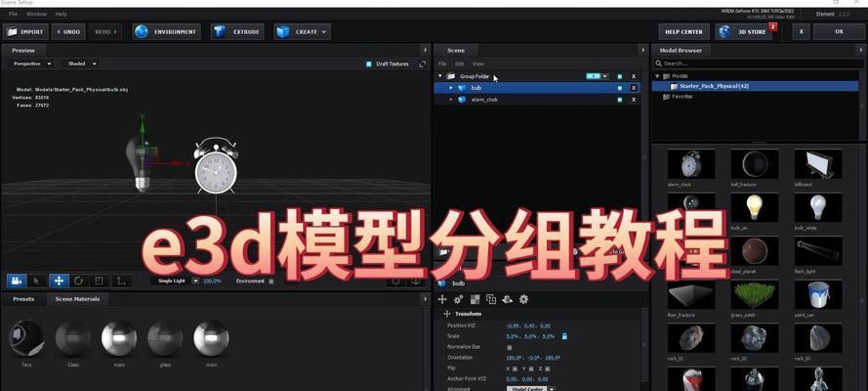Open the Window menu
The image size is (868, 391).
pyautogui.click(x=36, y=14)
